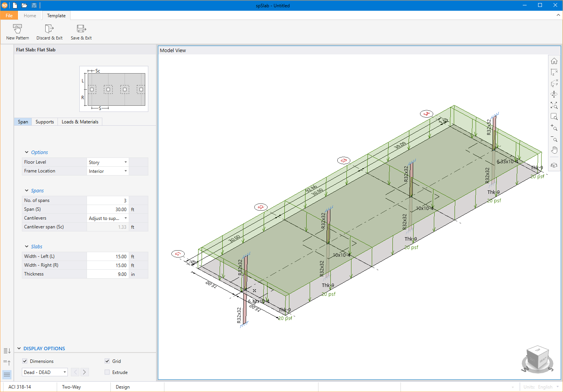Click the save disk icon in title bar

34,5
